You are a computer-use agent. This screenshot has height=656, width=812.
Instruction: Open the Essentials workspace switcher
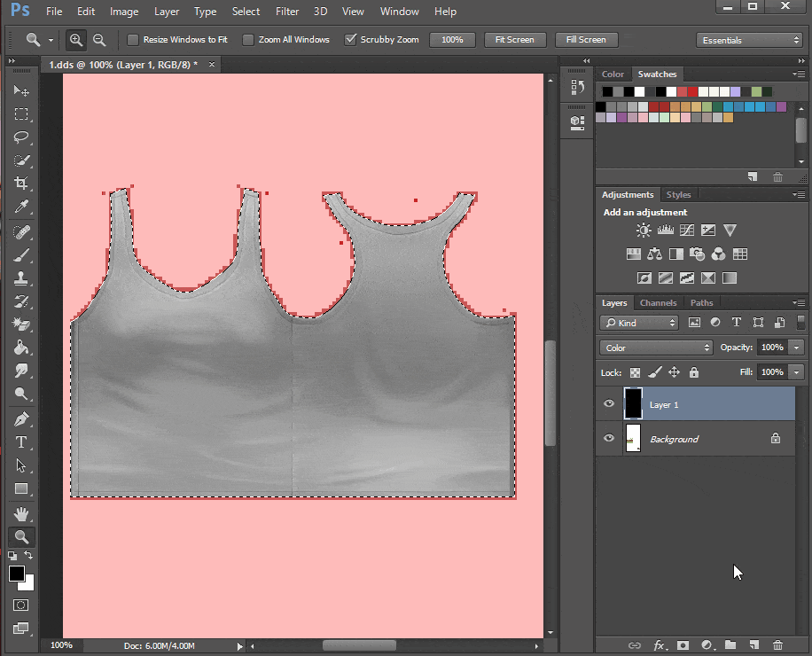click(x=749, y=39)
